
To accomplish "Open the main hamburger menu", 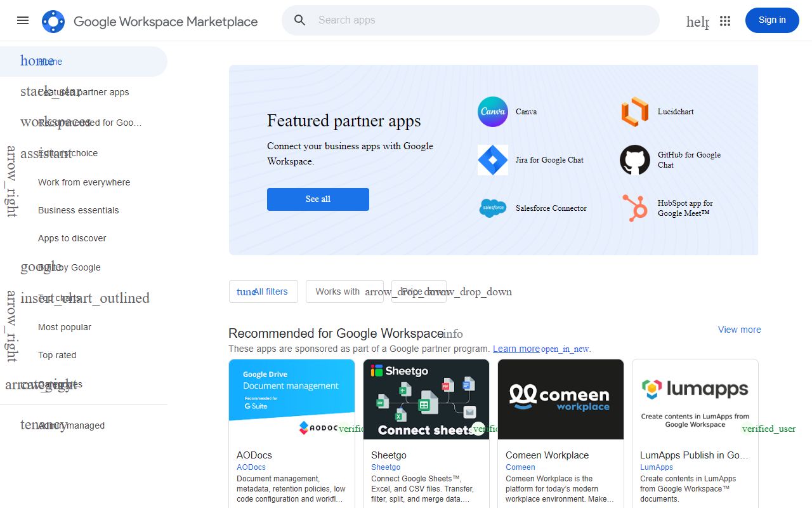I will click(23, 20).
